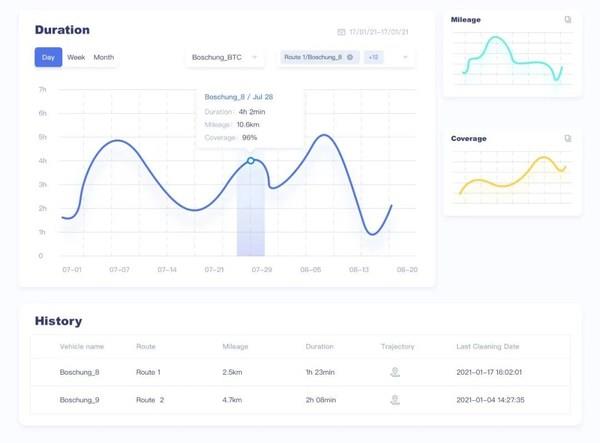The height and width of the screenshot is (443, 600).
Task: Select the Day view tab
Action: [x=48, y=57]
